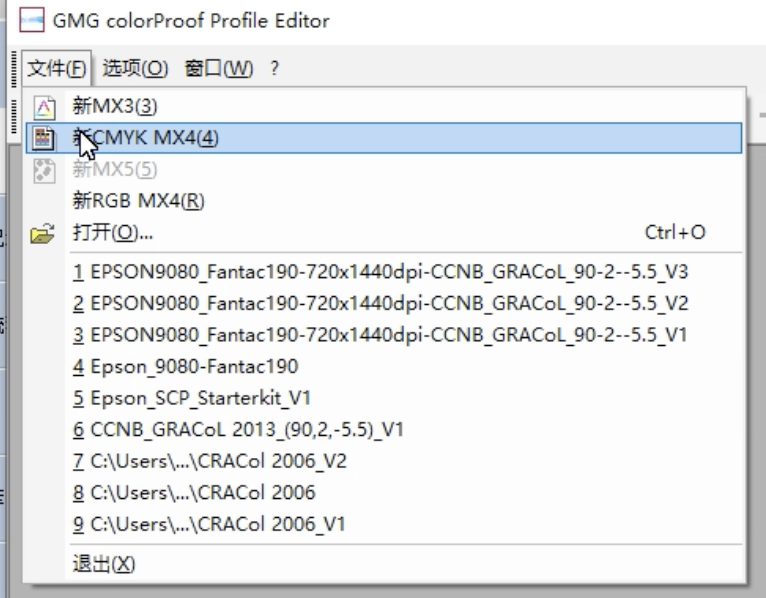Open the 选项(O) menu
The image size is (766, 598).
click(x=135, y=68)
